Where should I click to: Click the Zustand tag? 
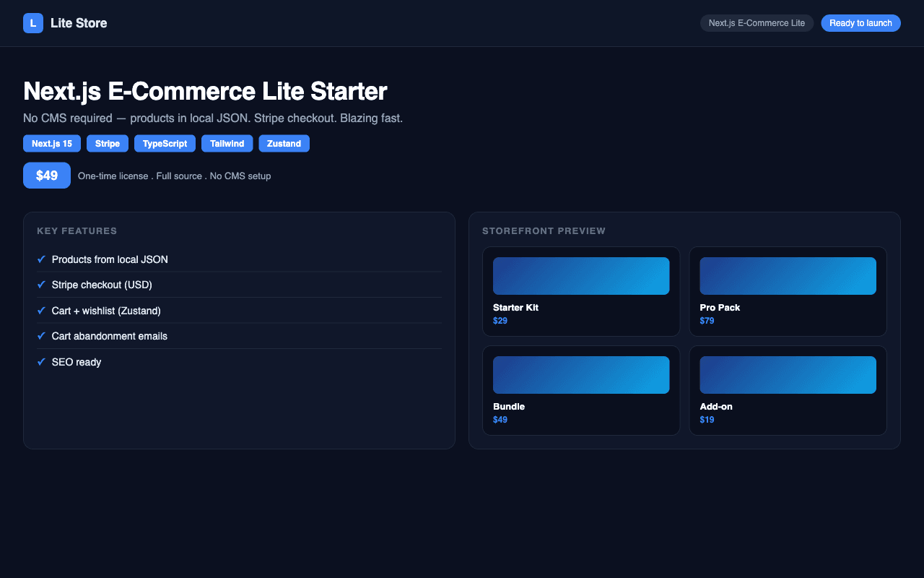click(284, 144)
